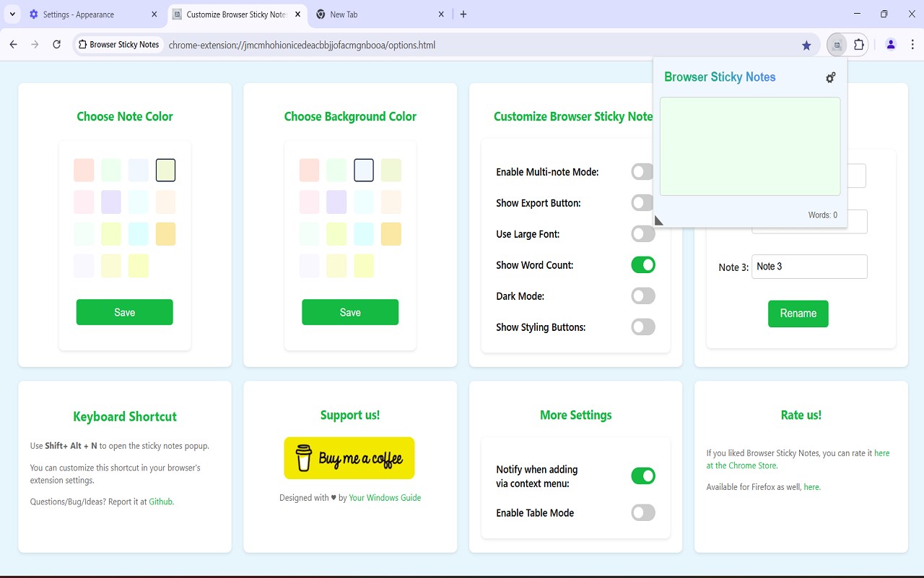Close the Settings - Appearance tab
924x578 pixels.
154,14
